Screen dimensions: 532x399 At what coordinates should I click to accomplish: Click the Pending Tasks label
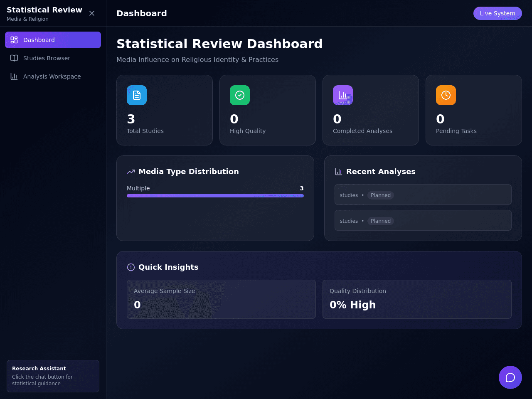456,131
